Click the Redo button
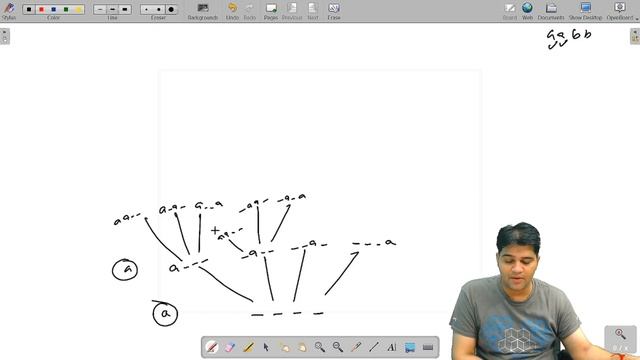 pyautogui.click(x=249, y=11)
